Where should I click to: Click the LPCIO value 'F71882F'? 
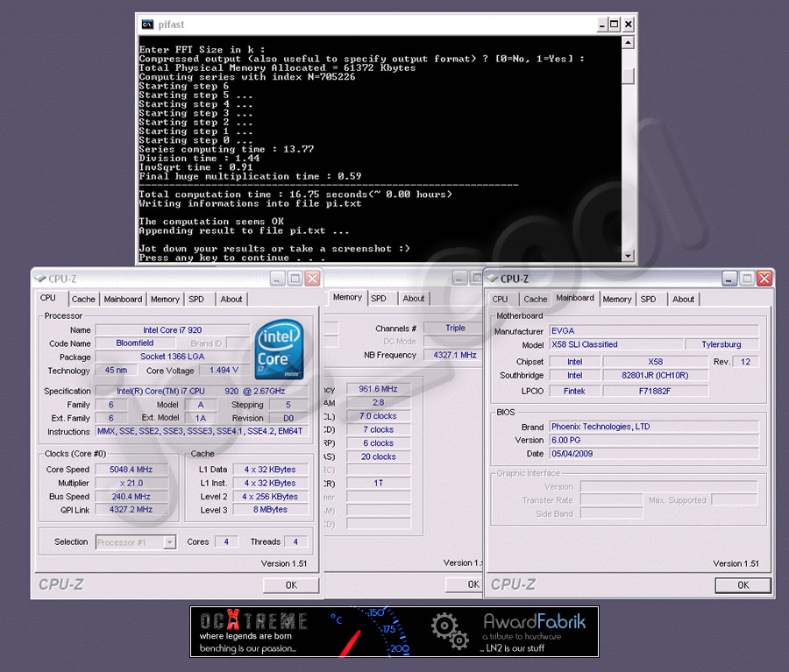(655, 391)
